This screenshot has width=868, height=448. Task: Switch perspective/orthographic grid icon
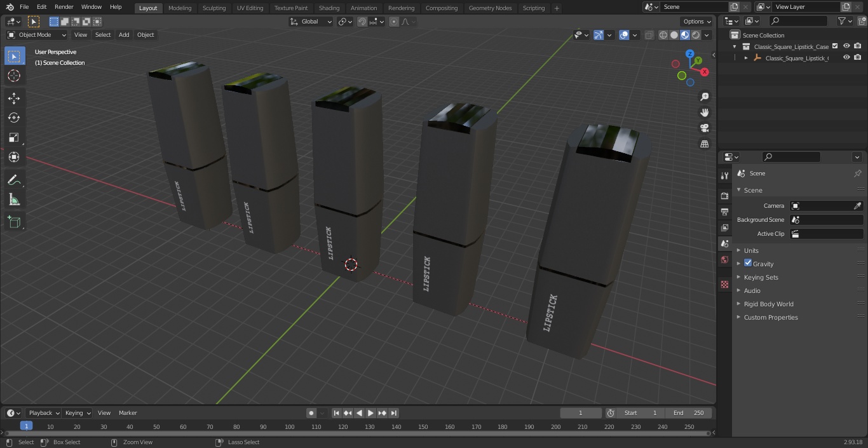click(x=704, y=144)
